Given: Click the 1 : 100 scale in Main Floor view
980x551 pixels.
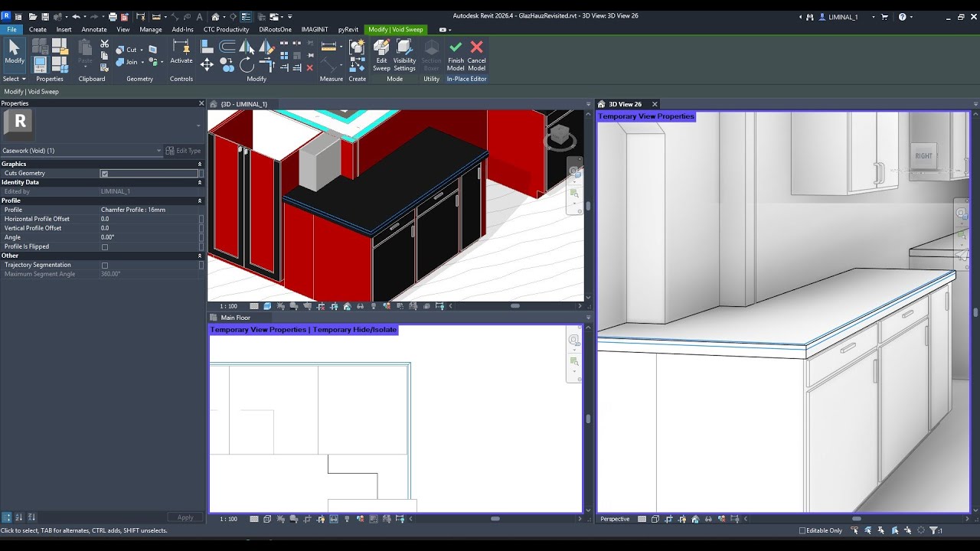Looking at the screenshot, I should click(228, 519).
